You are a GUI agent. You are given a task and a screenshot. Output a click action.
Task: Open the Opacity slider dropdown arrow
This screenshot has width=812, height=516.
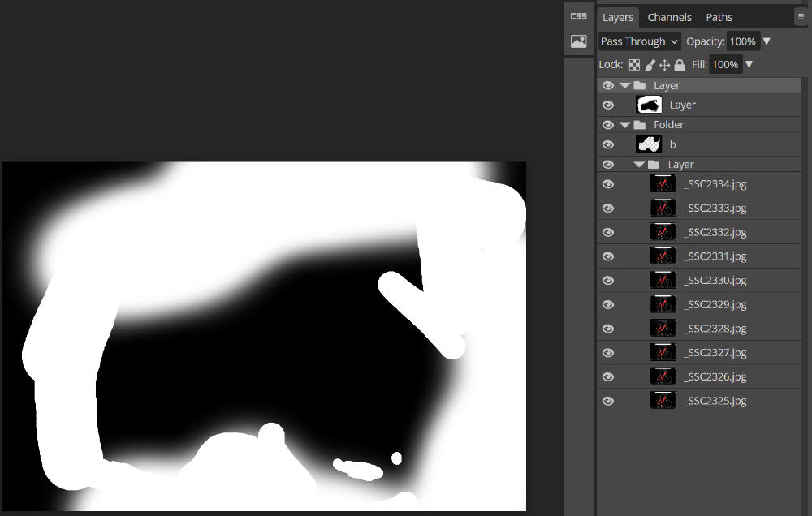pyautogui.click(x=767, y=41)
